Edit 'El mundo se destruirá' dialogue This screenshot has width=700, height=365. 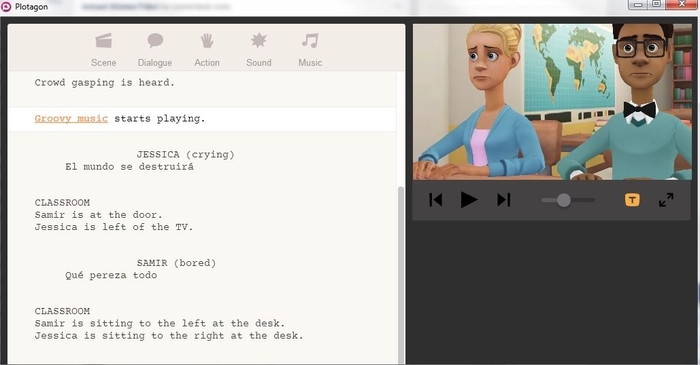[129, 167]
